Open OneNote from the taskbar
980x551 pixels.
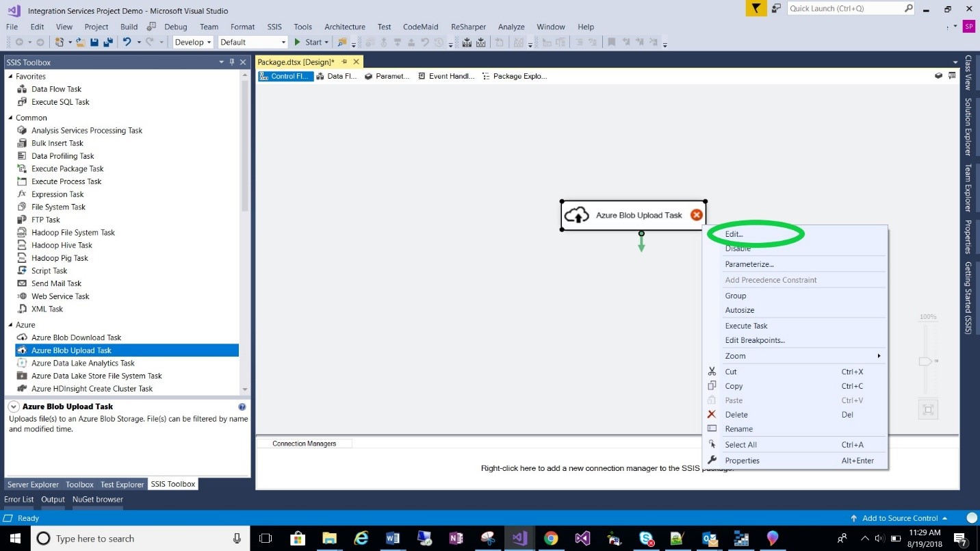[456, 538]
